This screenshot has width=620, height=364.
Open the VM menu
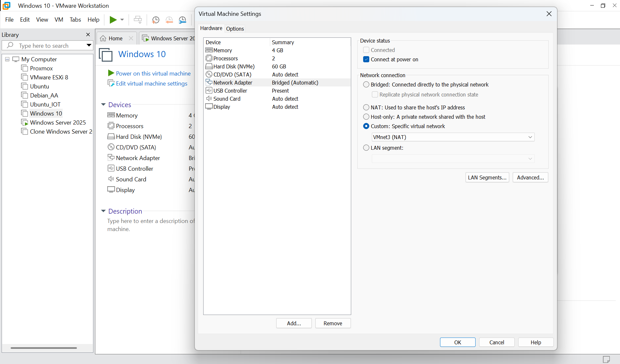(x=59, y=20)
